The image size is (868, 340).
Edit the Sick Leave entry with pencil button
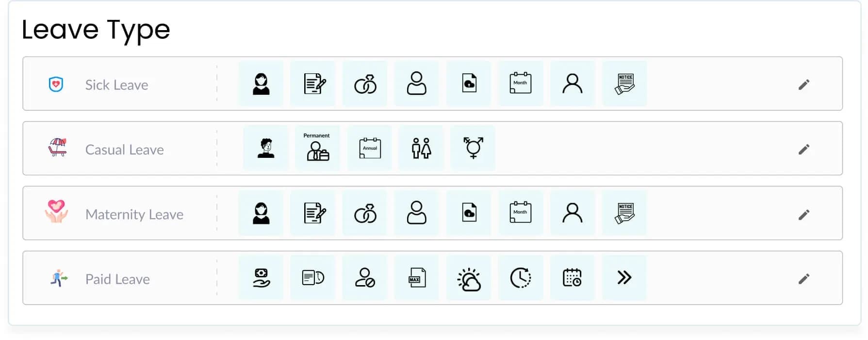coord(804,84)
